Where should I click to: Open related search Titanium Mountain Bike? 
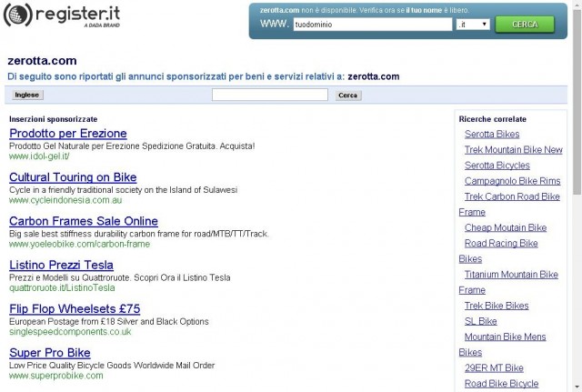[511, 275]
